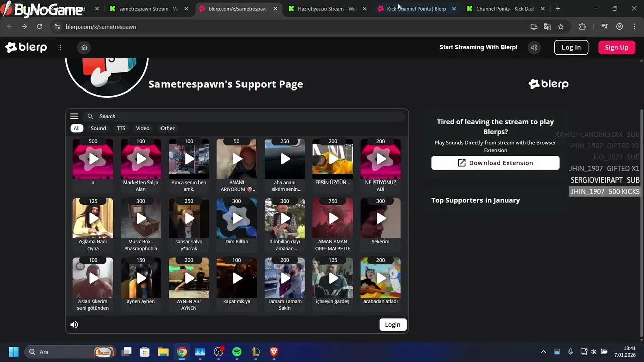The width and height of the screenshot is (644, 362).
Task: Click the Login button in sound board
Action: coord(393,325)
